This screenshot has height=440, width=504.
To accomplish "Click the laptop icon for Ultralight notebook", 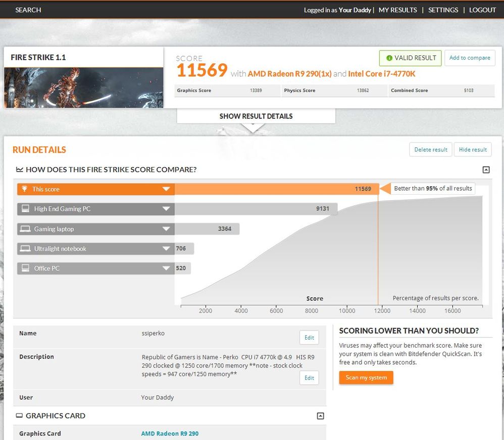I will 25,249.
